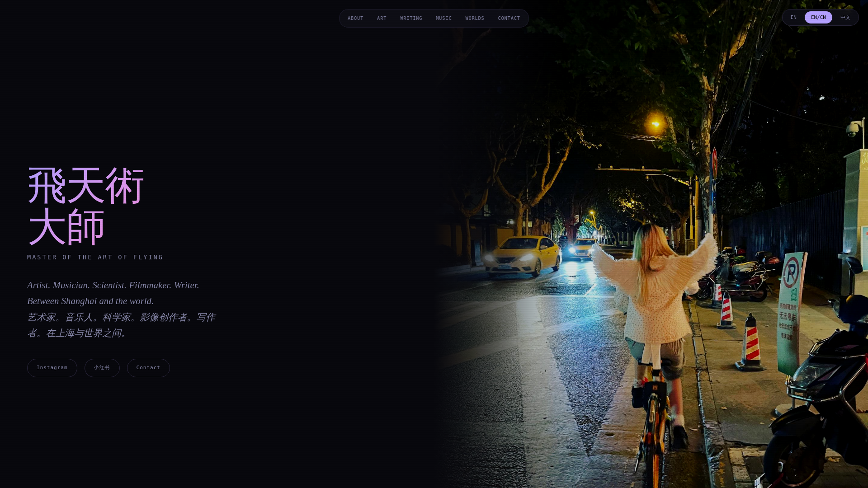Navigate to the Music section
The height and width of the screenshot is (488, 868).
tap(443, 19)
